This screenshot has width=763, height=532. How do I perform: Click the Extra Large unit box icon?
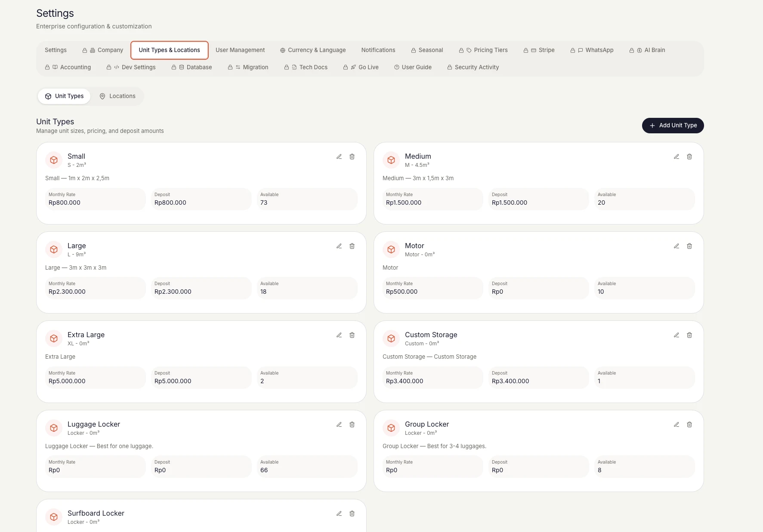point(54,338)
